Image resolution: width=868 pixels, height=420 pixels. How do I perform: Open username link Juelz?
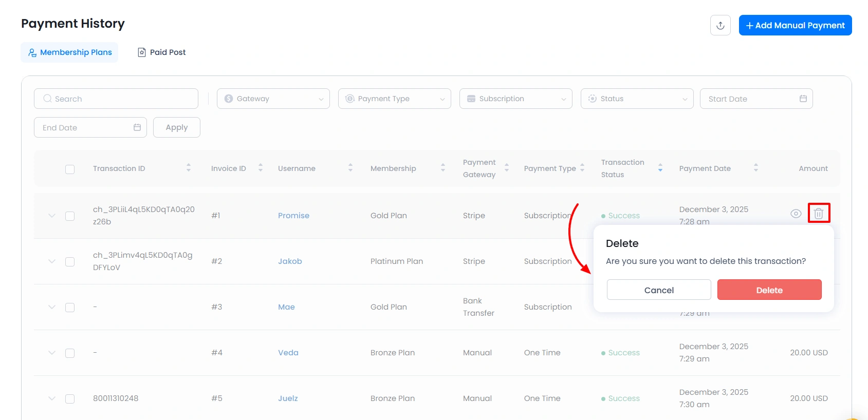coord(288,398)
